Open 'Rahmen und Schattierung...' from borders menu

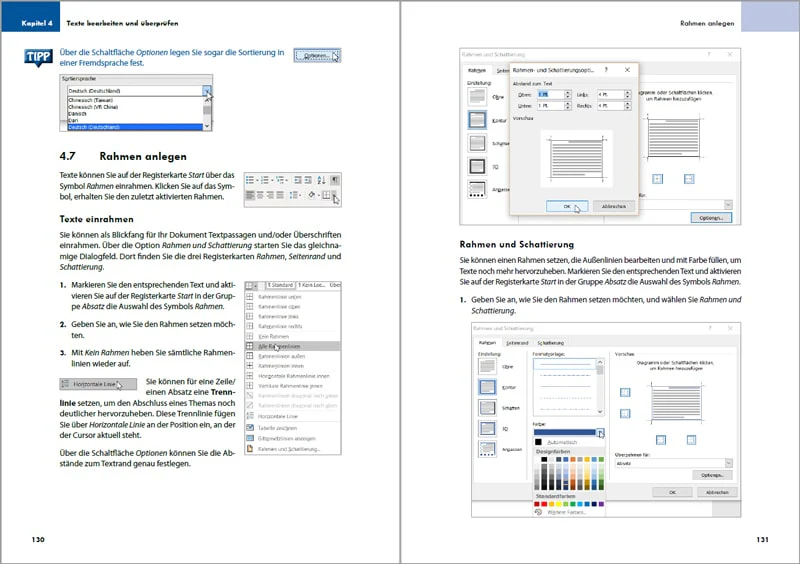[x=292, y=449]
